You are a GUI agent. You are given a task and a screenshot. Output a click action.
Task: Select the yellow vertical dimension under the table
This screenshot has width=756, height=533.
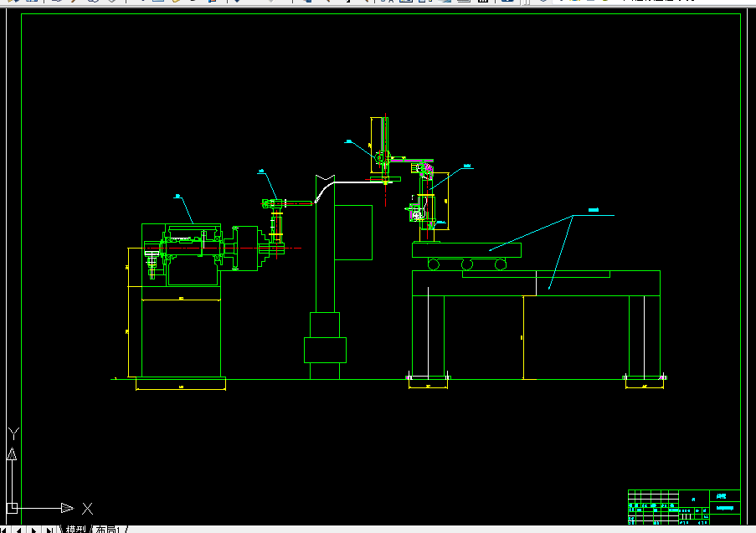(523, 337)
